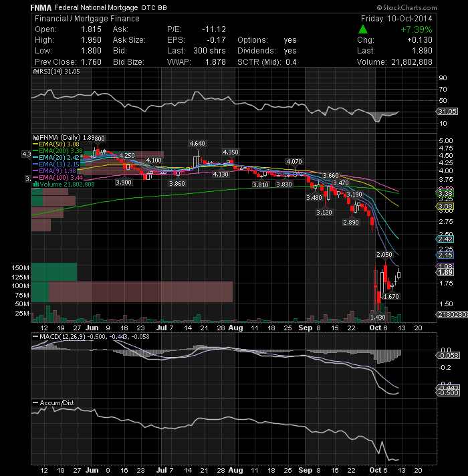Click the 4.100 price annotation
468x476 pixels.
(154, 160)
